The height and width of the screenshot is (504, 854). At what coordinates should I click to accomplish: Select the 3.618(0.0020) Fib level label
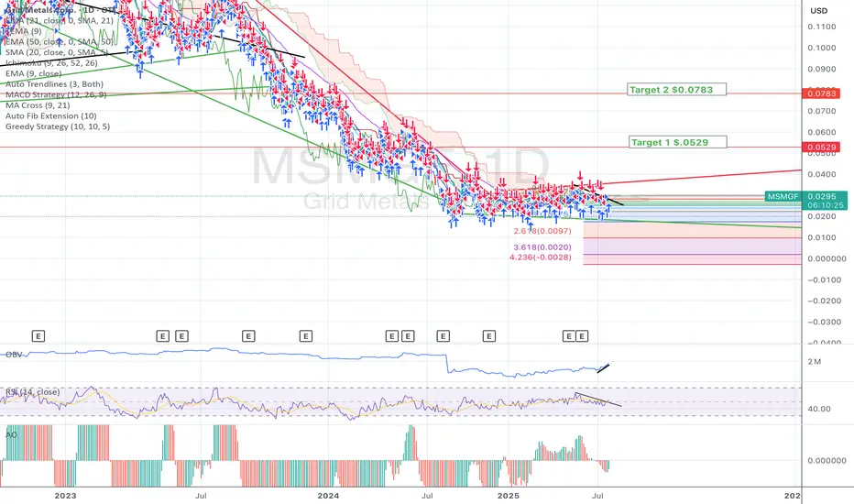(542, 247)
